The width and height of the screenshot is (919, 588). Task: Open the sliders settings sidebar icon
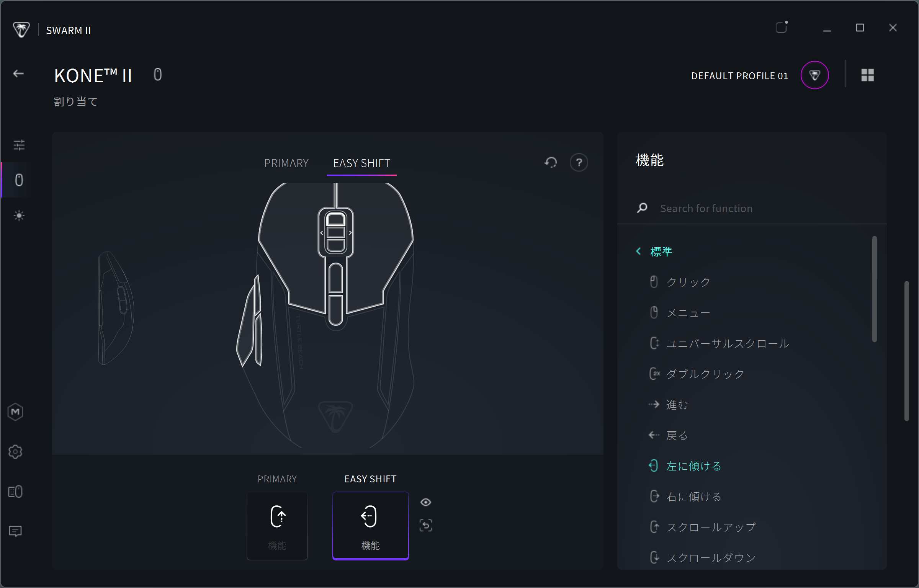click(x=19, y=145)
